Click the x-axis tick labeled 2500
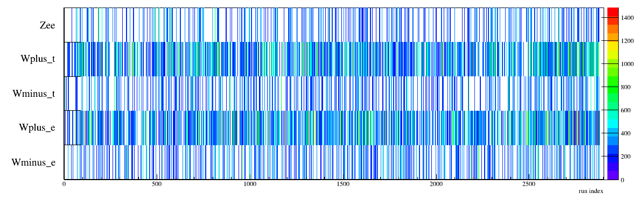644x200 pixels. point(528,184)
